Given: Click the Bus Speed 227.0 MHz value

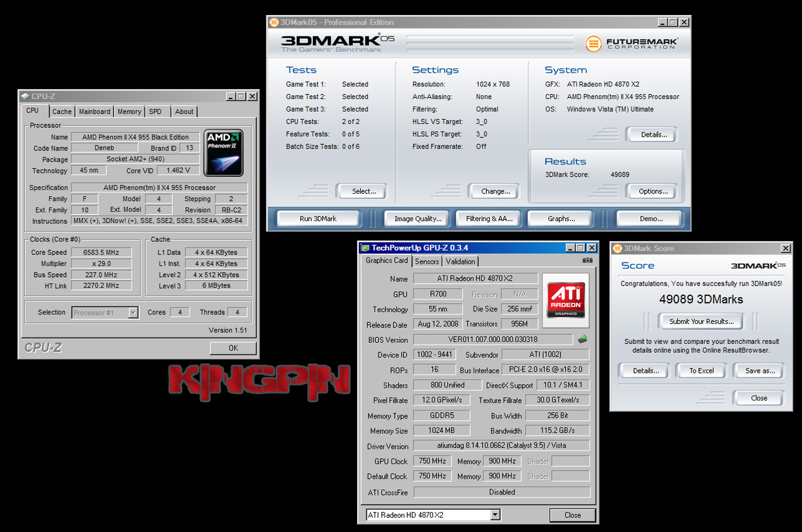Looking at the screenshot, I should tap(100, 275).
